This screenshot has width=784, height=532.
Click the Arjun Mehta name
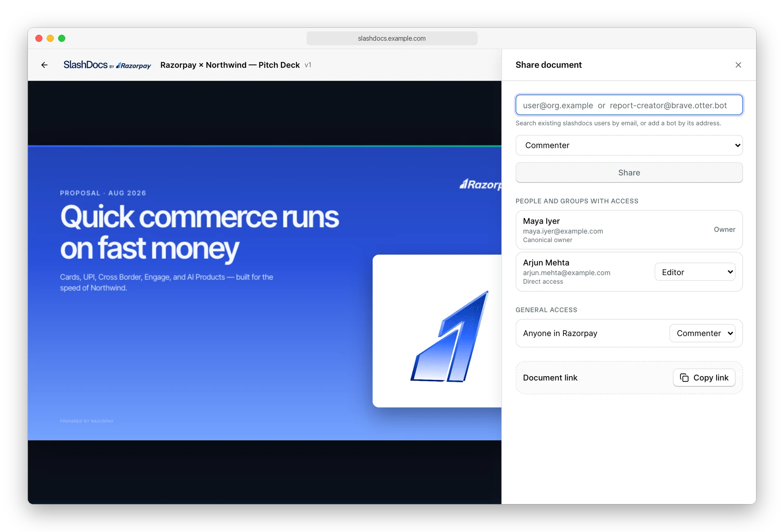(546, 263)
